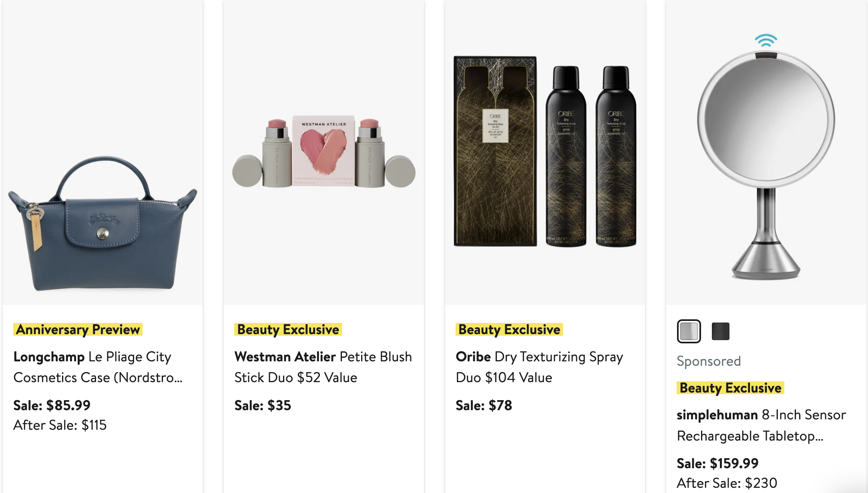Click the Sale: $159.99 price
This screenshot has width=868, height=493.
click(x=717, y=463)
